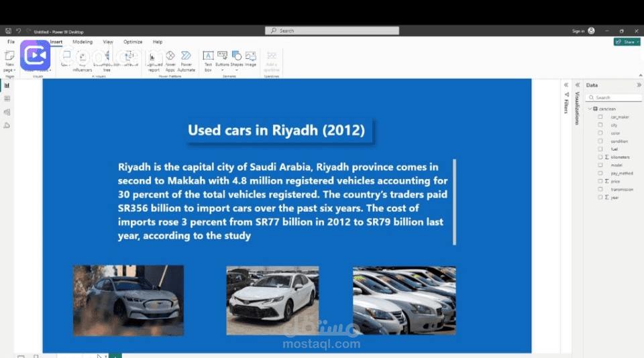The image size is (644, 358).
Task: Open the Help ribbon tab
Action: 158,42
